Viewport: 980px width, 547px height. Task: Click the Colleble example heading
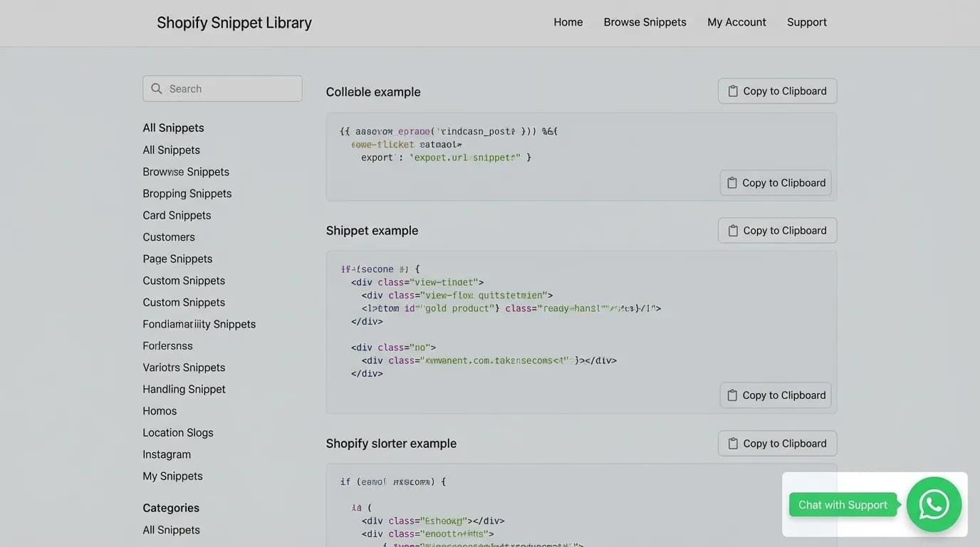tap(373, 92)
